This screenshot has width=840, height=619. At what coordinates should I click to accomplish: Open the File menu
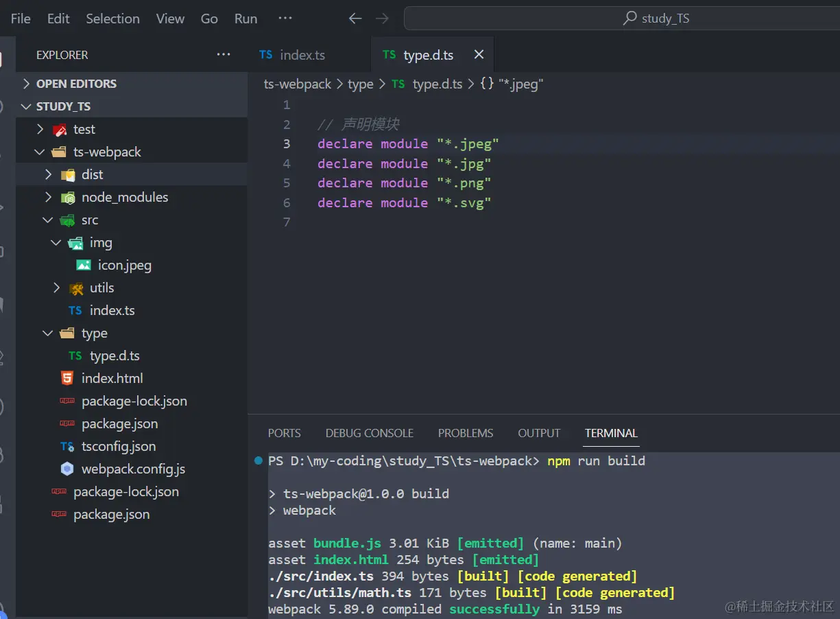tap(21, 19)
